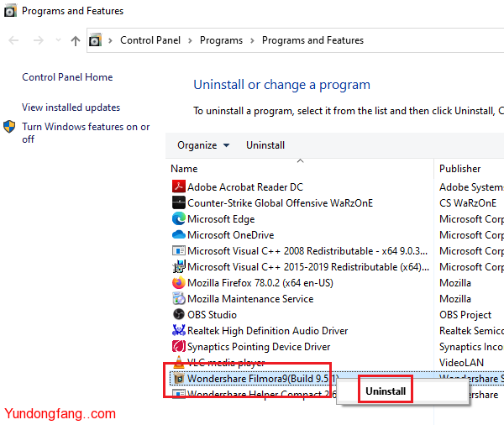Click the OBS Studio icon
Image resolution: width=504 pixels, height=425 pixels.
178,314
